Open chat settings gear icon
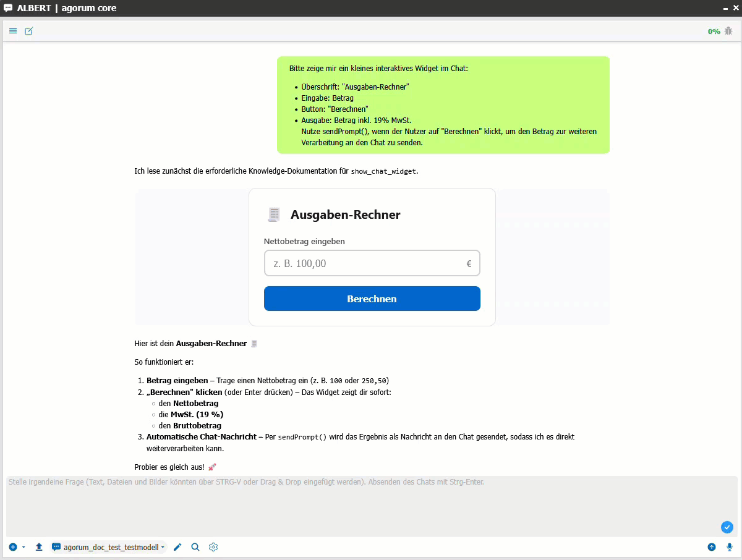The width and height of the screenshot is (742, 560). [213, 547]
